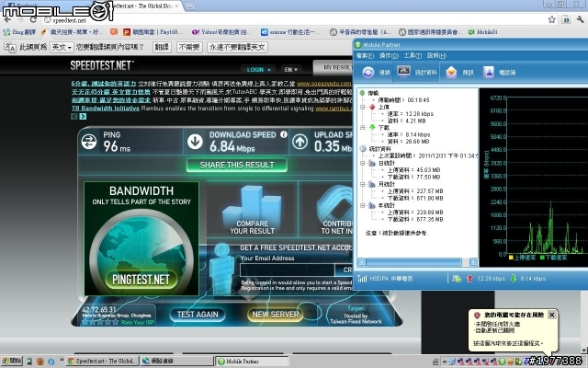This screenshot has width=588, height=368.
Task: Click the SPEEDTEST.NET logo
Action: 102,65
